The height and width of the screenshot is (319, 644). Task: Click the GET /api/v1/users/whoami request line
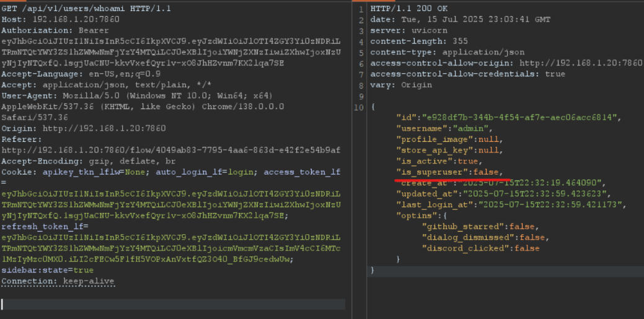(x=86, y=9)
